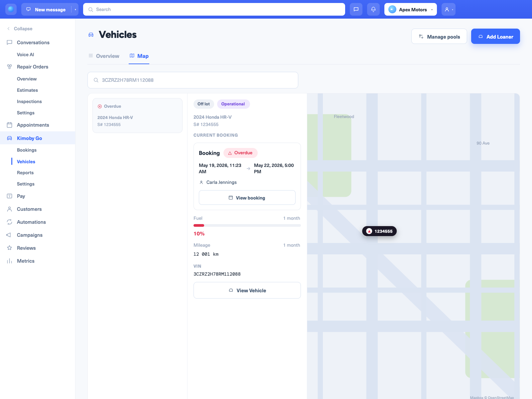Click the app logo orb icon

click(x=11, y=9)
